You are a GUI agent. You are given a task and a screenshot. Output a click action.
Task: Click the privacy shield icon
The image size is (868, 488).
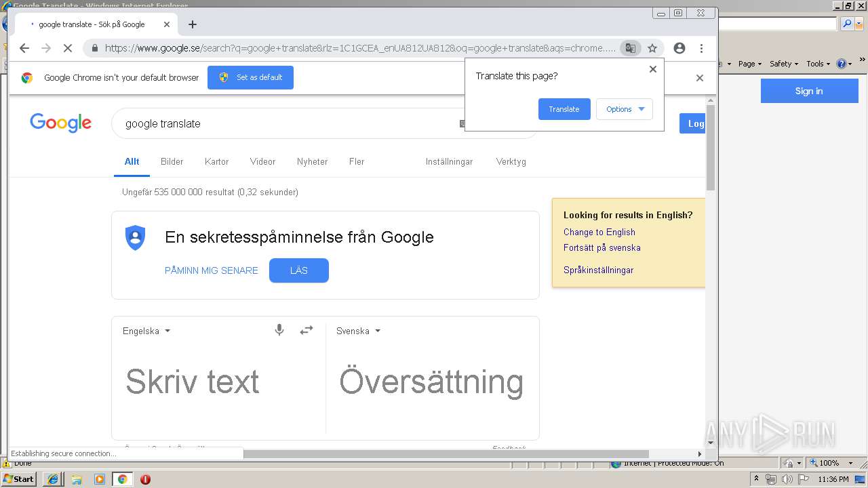(x=136, y=238)
